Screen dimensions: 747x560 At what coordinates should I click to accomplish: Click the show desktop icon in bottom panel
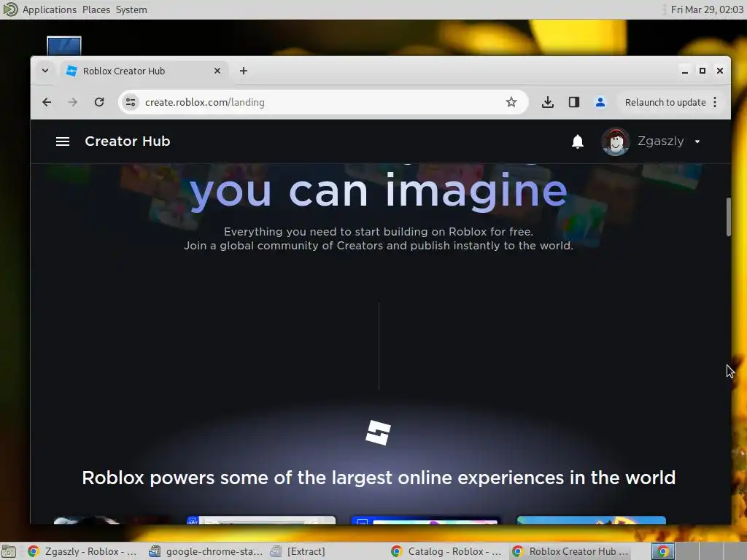pos(9,551)
